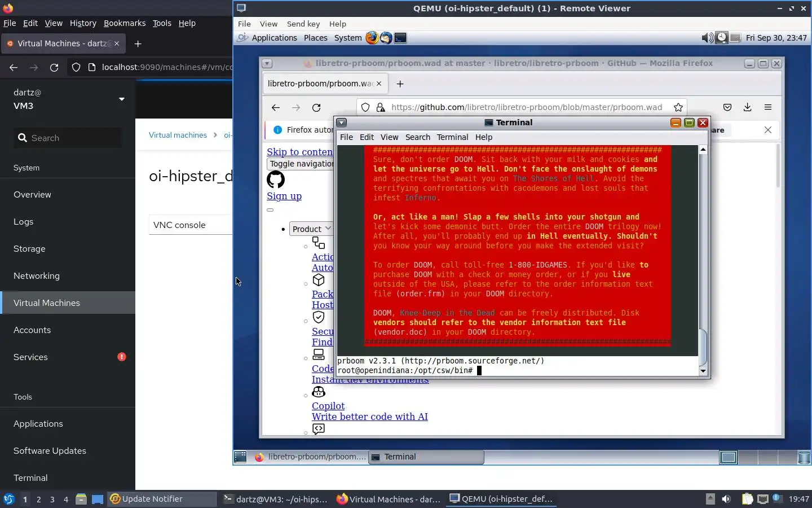Click the Terminal scrollbar down arrow
Screen dimensions: 812x508
click(x=703, y=371)
